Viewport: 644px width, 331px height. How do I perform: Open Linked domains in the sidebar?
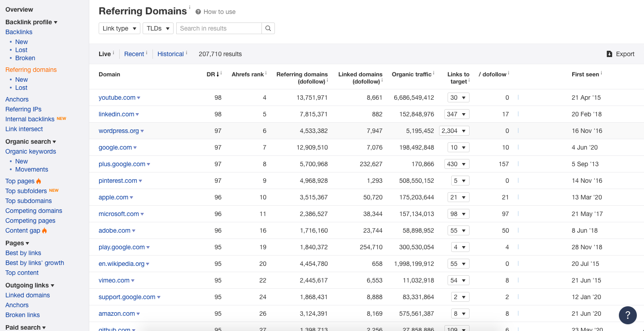27,295
